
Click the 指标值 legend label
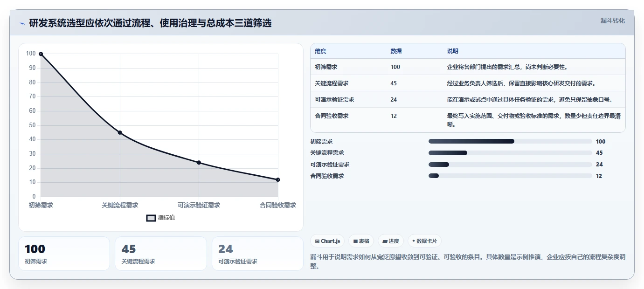click(166, 218)
